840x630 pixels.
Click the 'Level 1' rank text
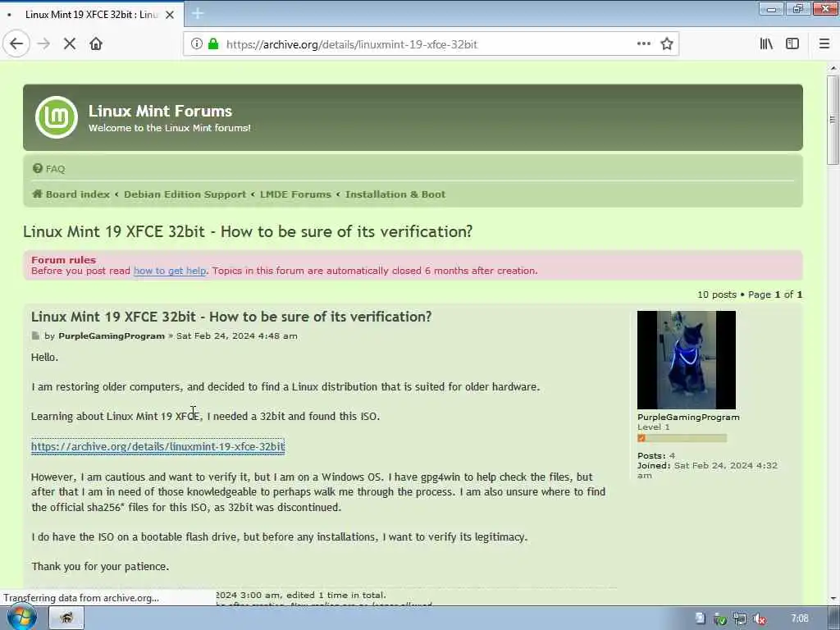click(653, 427)
